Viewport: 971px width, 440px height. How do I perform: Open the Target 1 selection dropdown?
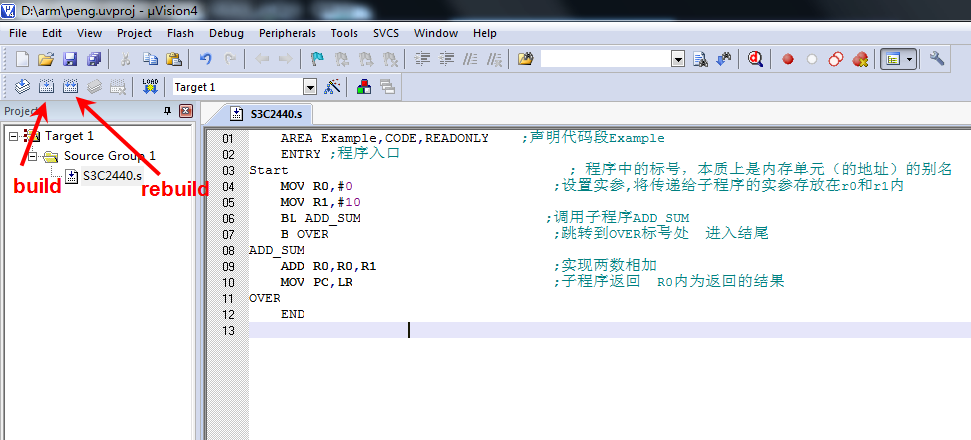click(310, 87)
